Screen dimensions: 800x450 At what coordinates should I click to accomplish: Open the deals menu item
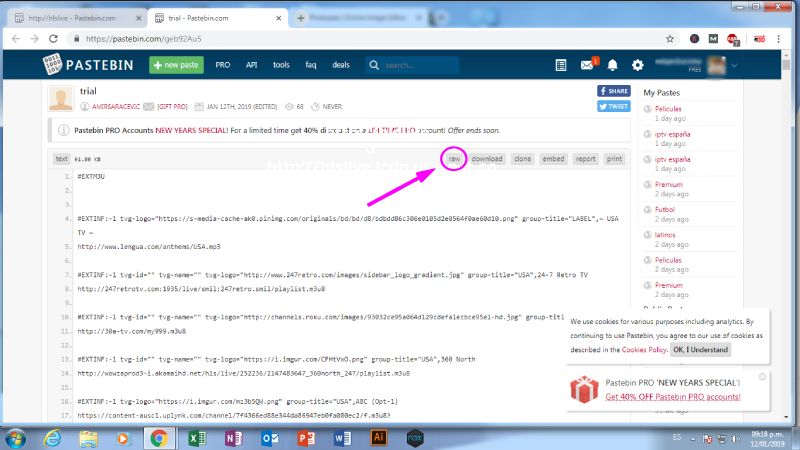coord(341,65)
